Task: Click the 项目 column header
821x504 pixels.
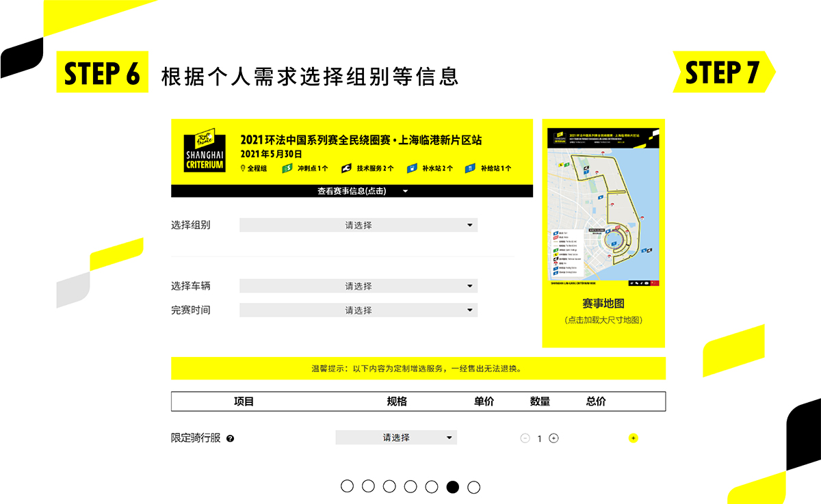Action: [244, 401]
